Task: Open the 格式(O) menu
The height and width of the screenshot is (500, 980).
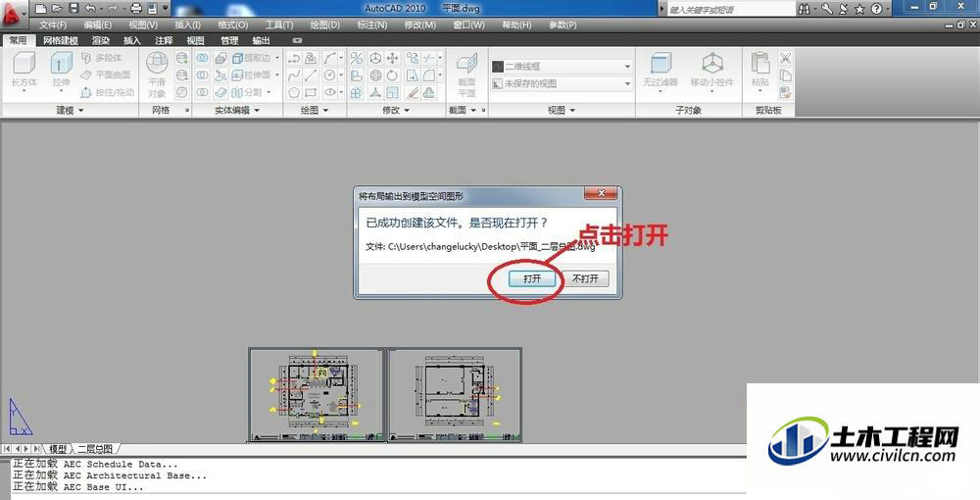Action: point(232,25)
